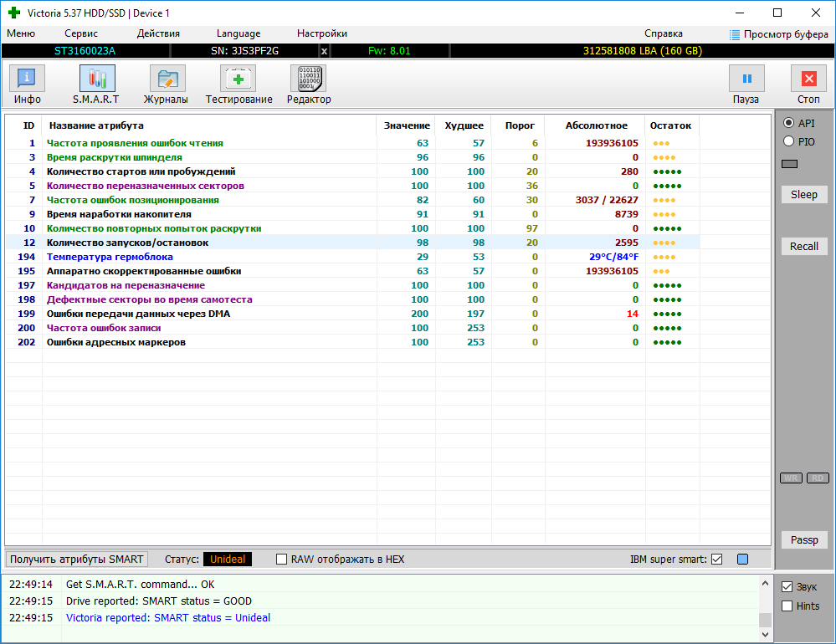Screen dimensions: 836x644
Task: Select the PIO radio button
Action: pyautogui.click(x=788, y=142)
